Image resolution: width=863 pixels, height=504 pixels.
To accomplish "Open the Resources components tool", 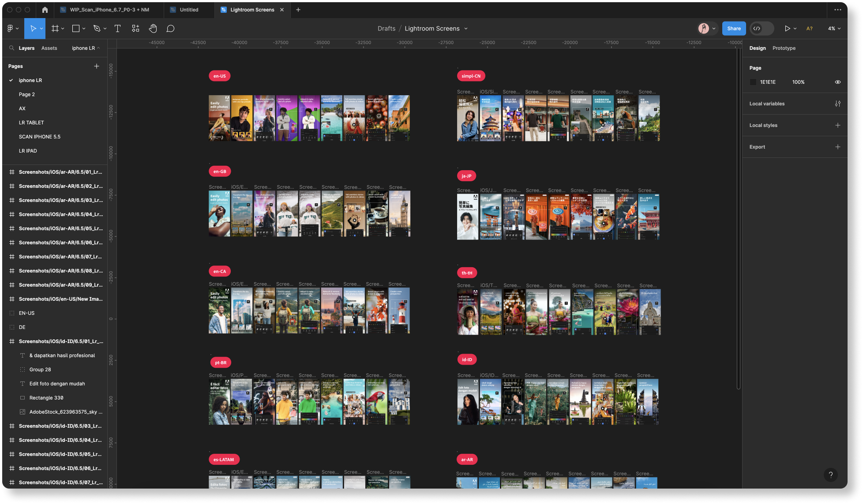I will point(135,29).
